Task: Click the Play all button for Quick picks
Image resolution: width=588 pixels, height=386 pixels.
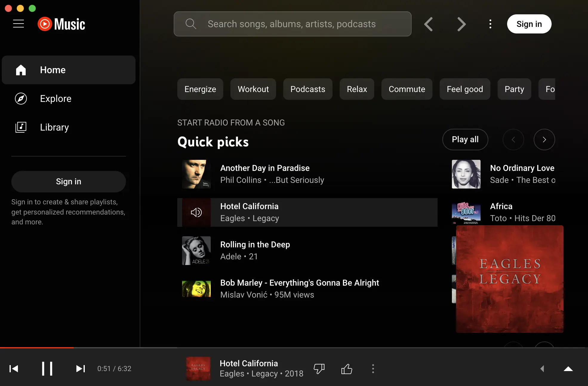Action: pyautogui.click(x=465, y=140)
